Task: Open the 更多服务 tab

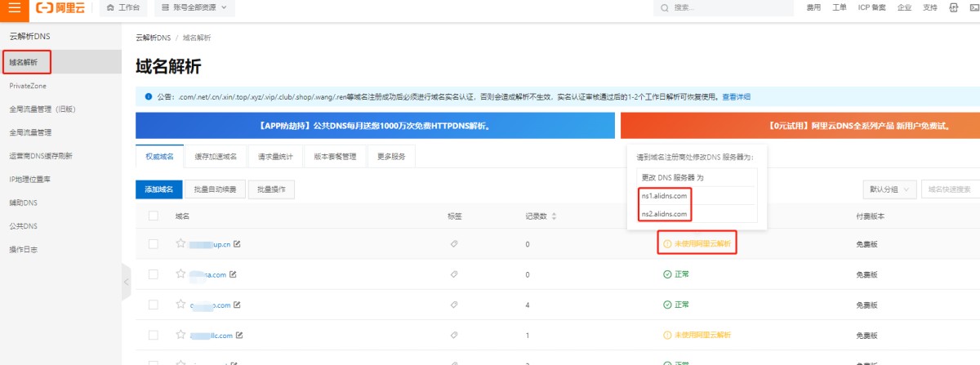Action: tap(390, 156)
